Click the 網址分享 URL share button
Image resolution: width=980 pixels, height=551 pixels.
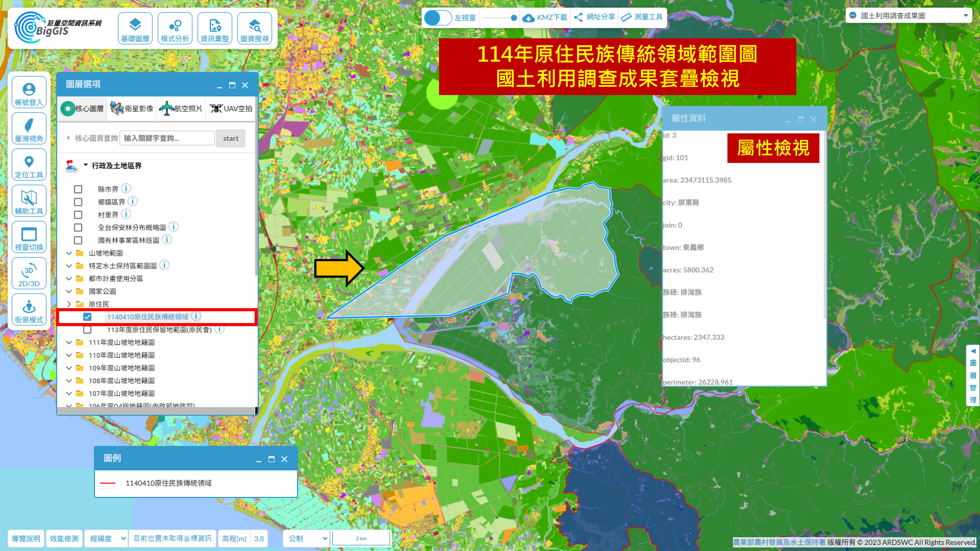(594, 17)
